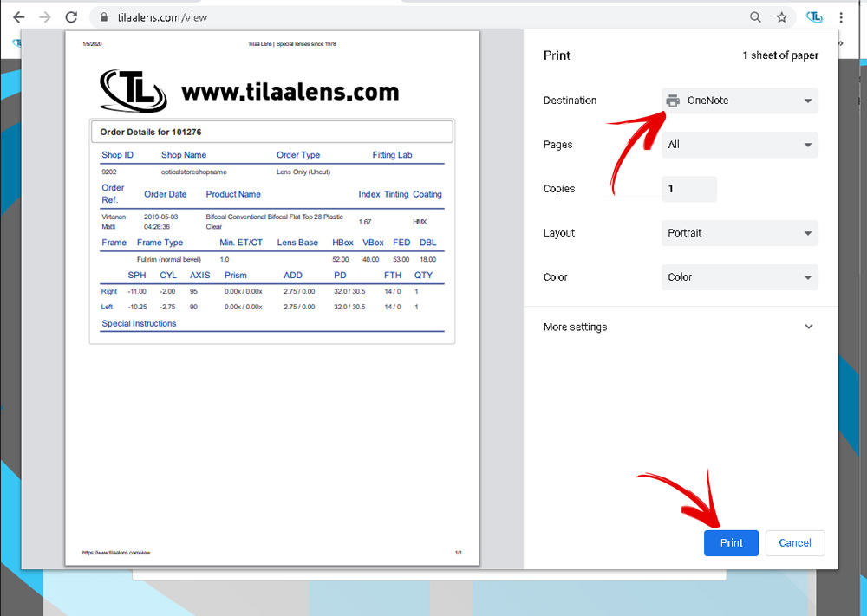This screenshot has width=867, height=616.
Task: Click the blue Print button
Action: [731, 543]
